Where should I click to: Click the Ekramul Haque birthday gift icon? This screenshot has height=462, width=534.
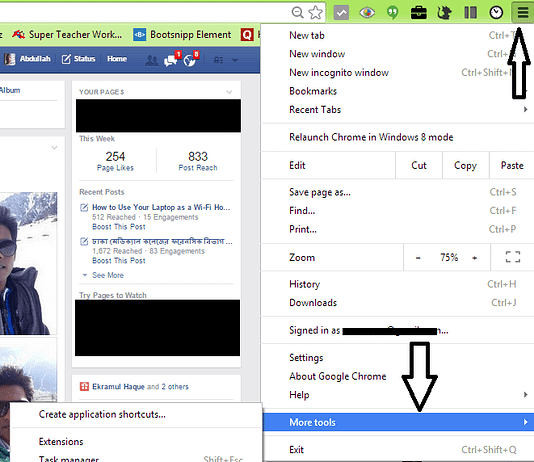84,386
